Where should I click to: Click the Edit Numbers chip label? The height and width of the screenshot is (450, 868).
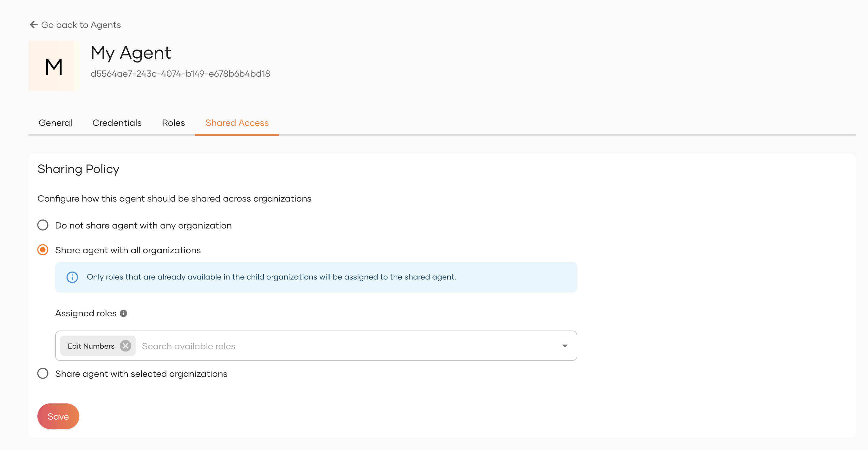coord(91,346)
